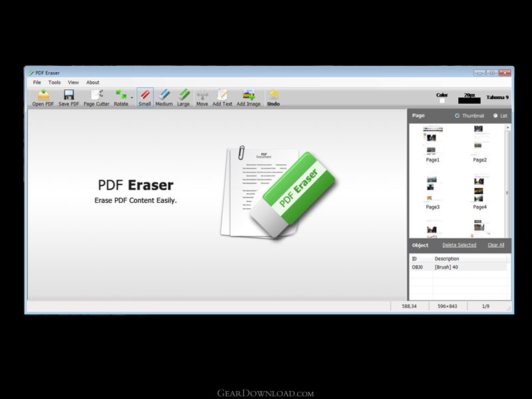
Task: Click the ID column header
Action: (x=421, y=259)
